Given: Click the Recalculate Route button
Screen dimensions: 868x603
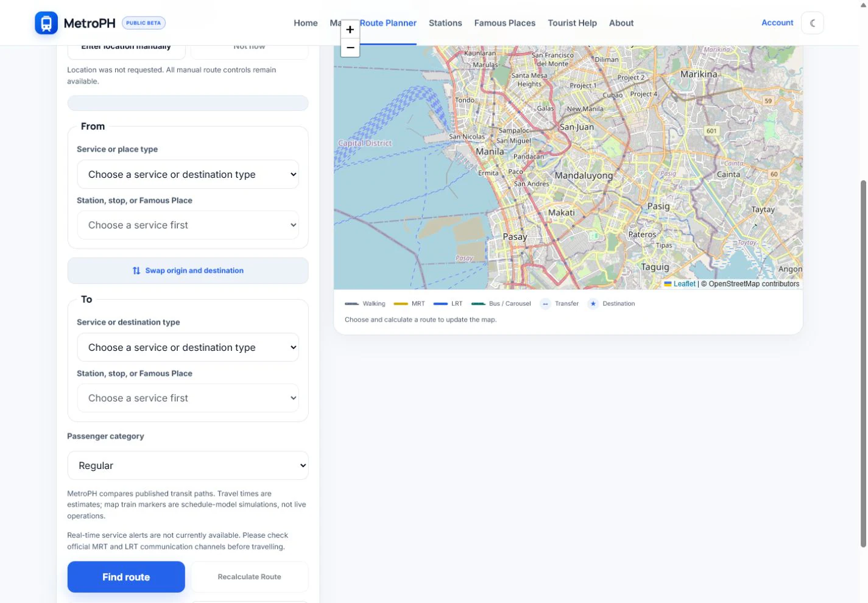Looking at the screenshot, I should (x=250, y=577).
